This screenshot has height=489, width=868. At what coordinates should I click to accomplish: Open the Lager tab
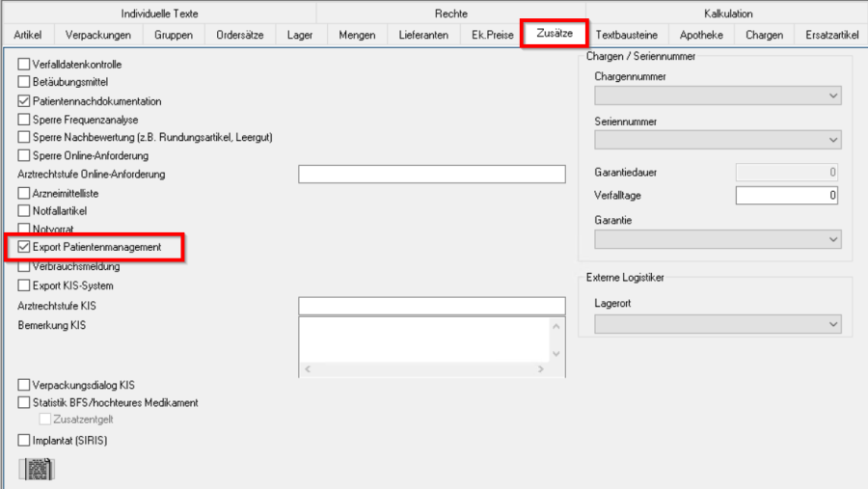(x=300, y=35)
